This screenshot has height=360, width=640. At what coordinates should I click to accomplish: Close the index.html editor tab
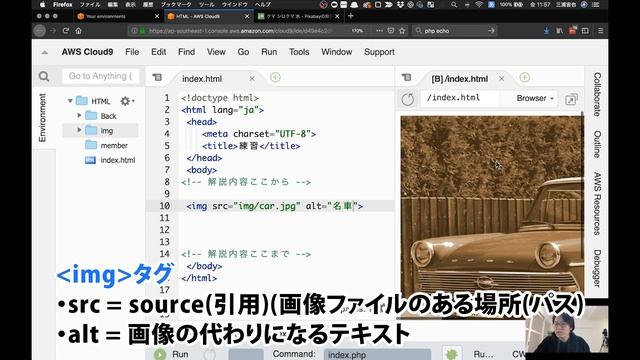click(x=252, y=78)
